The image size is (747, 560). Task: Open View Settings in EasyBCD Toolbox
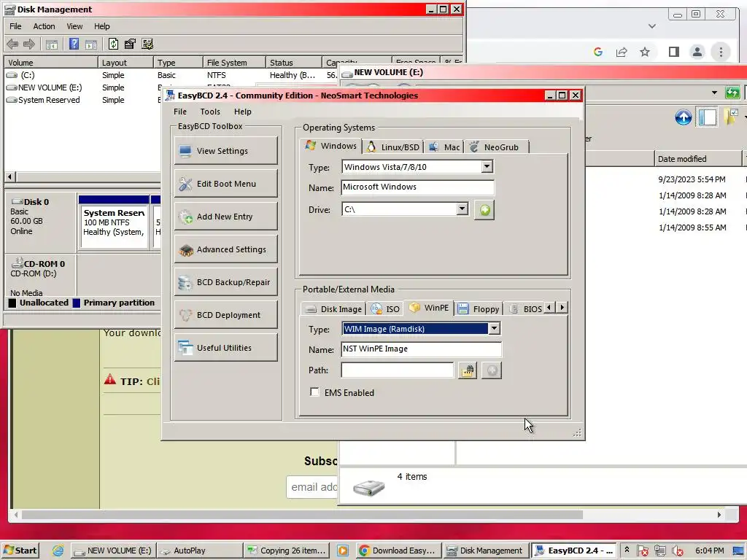226,151
